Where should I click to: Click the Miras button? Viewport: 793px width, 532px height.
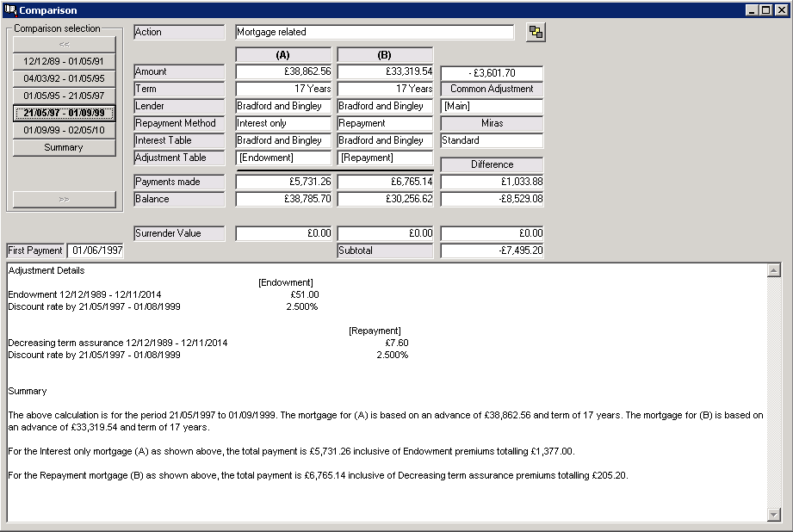click(x=492, y=123)
